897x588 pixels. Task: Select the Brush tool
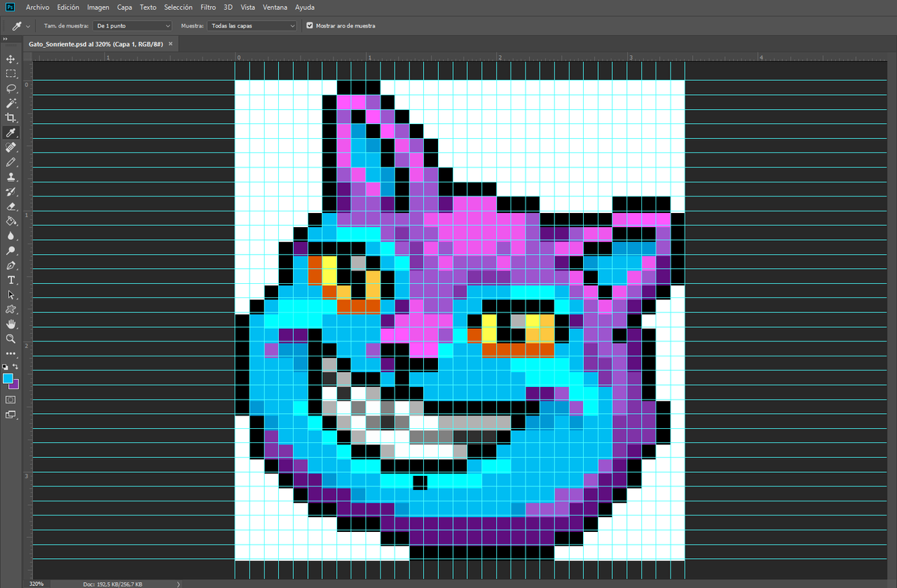tap(11, 161)
